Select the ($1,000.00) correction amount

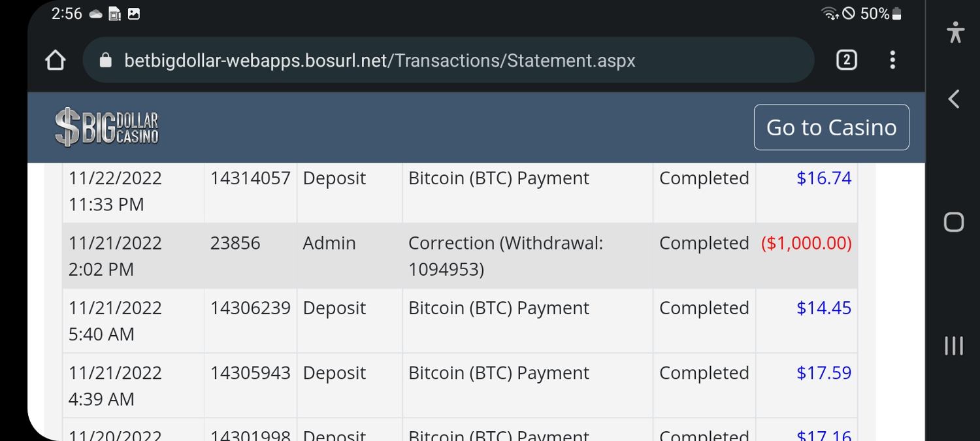point(806,243)
